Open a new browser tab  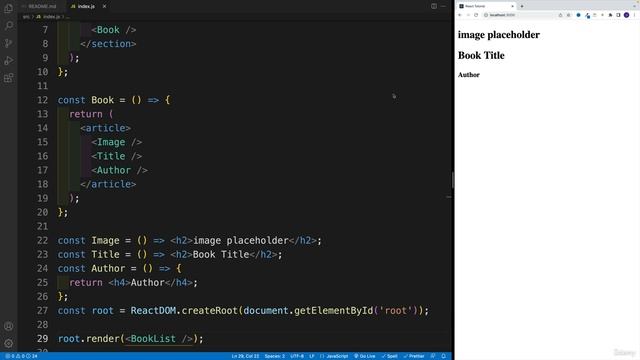[522, 6]
